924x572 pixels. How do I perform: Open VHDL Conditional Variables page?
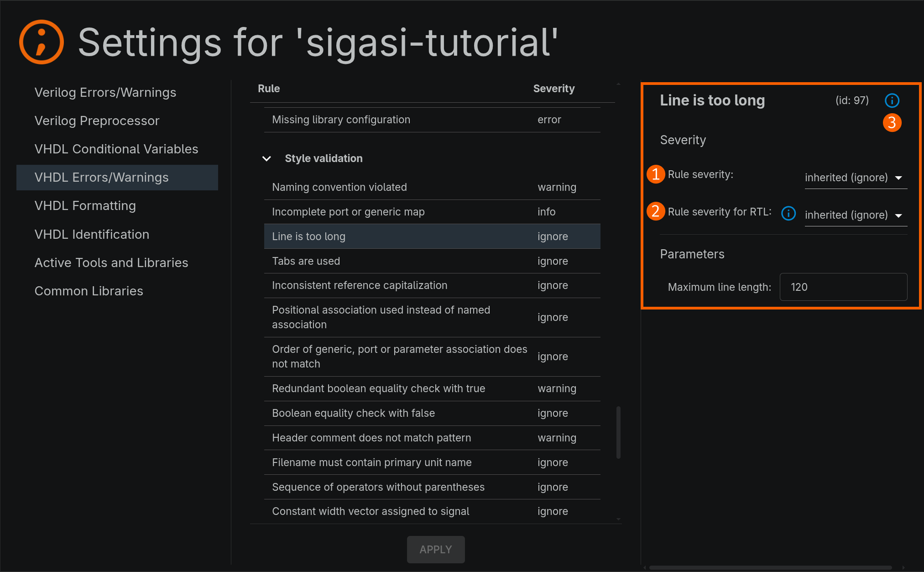pos(117,149)
